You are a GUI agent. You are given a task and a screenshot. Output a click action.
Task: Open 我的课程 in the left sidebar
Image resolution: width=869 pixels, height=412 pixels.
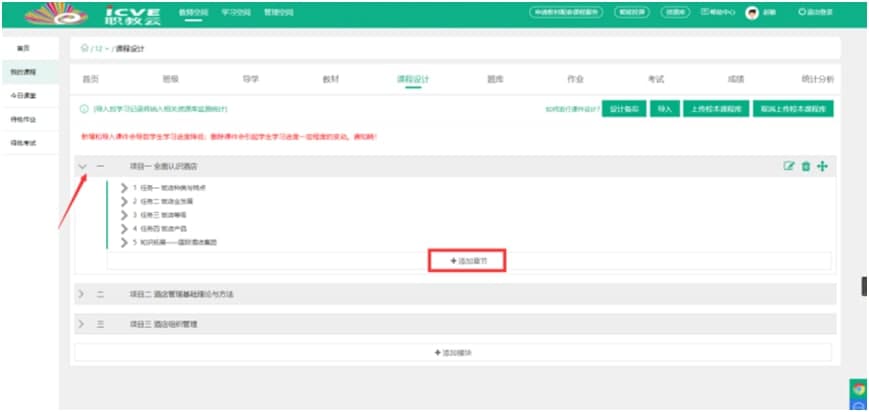pos(23,72)
